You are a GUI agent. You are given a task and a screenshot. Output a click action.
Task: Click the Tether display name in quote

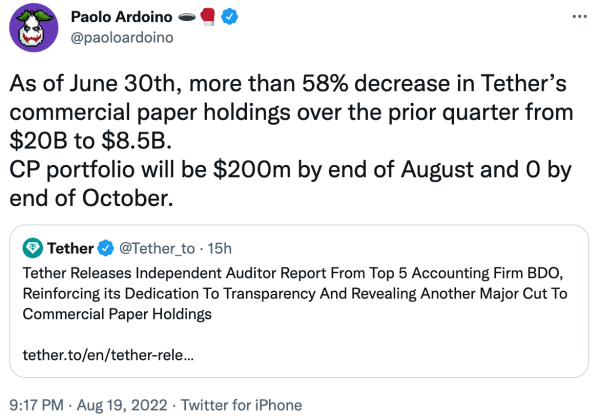70,248
